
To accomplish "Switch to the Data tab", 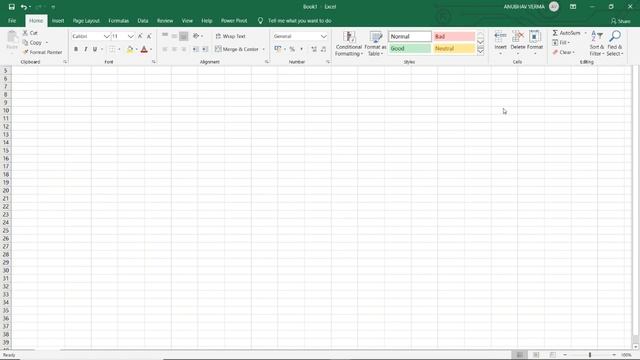I will [143, 21].
